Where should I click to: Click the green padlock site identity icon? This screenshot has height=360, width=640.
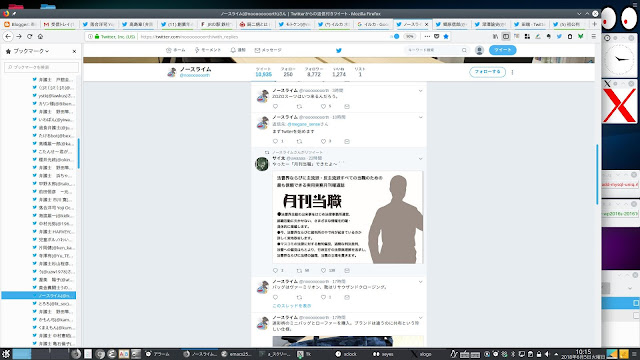97,36
